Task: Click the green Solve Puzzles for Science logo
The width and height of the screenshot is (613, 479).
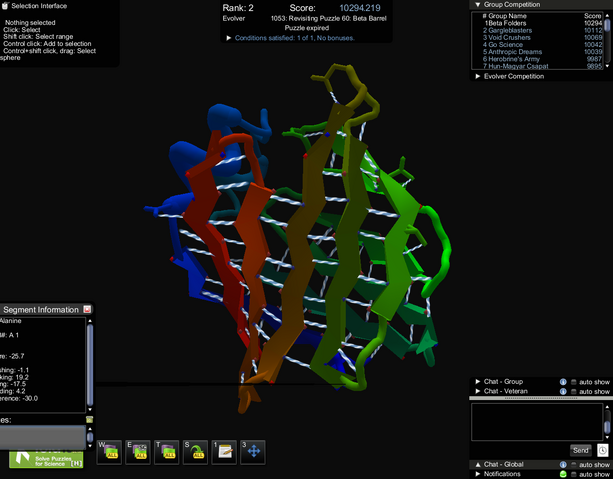Action: (x=46, y=458)
